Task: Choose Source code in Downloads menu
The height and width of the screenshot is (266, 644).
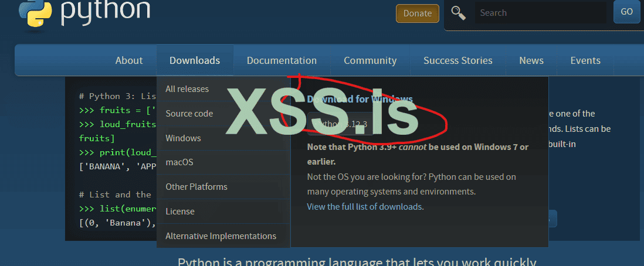Action: tap(189, 114)
